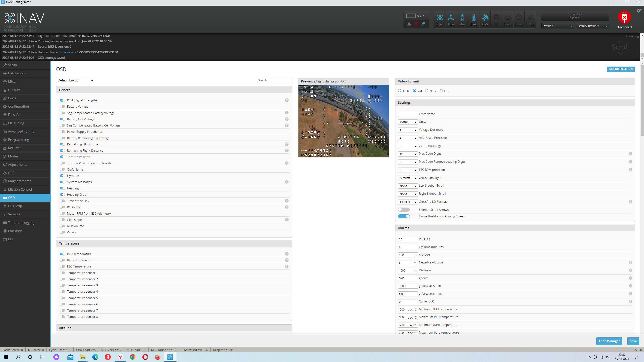Switch to the CLI tab
The height and width of the screenshot is (362, 644).
point(10,239)
